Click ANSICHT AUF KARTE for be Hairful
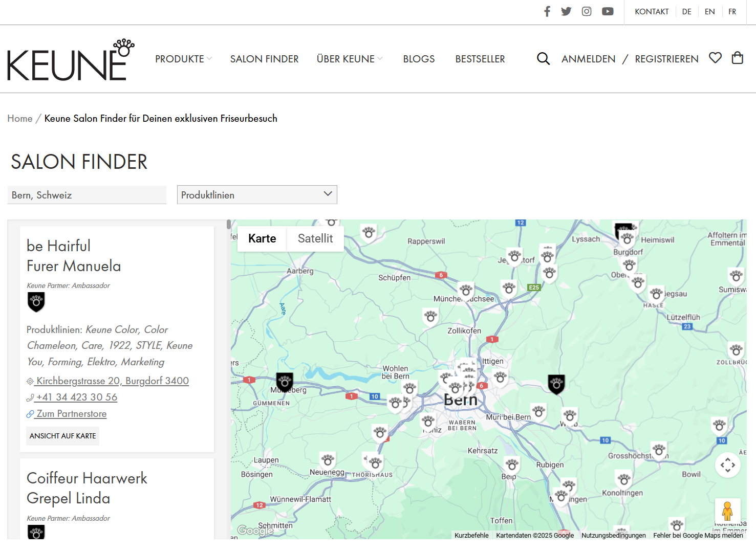The image size is (756, 553). click(x=62, y=436)
